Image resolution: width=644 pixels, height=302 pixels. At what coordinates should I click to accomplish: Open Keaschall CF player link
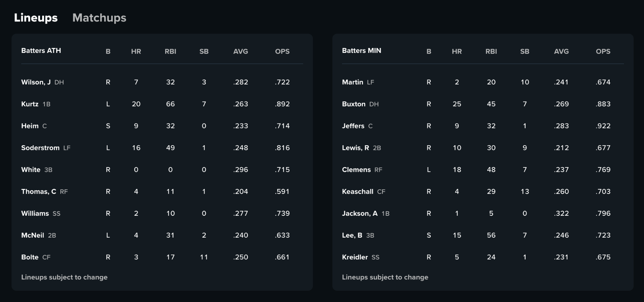coord(364,191)
